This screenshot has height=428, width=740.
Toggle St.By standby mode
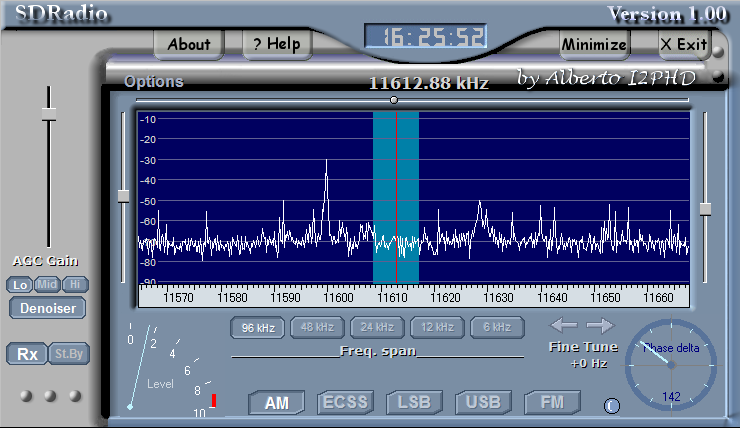coord(66,354)
